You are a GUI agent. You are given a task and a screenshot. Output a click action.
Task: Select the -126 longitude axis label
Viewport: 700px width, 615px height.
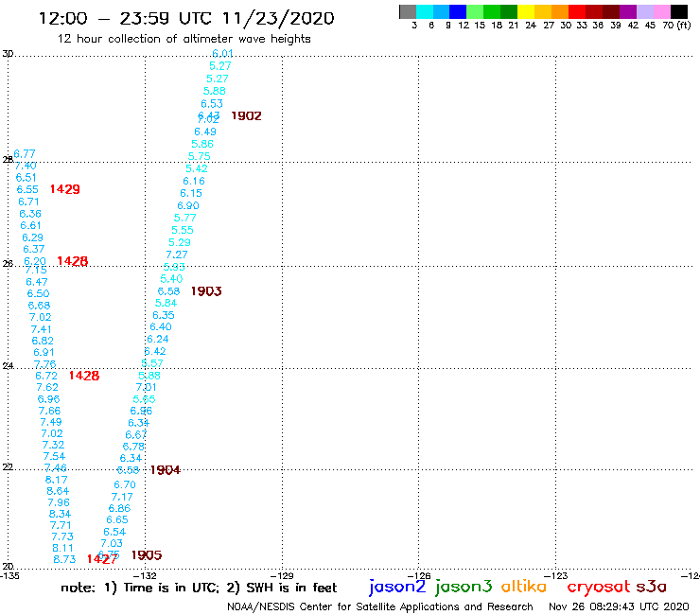(x=419, y=576)
